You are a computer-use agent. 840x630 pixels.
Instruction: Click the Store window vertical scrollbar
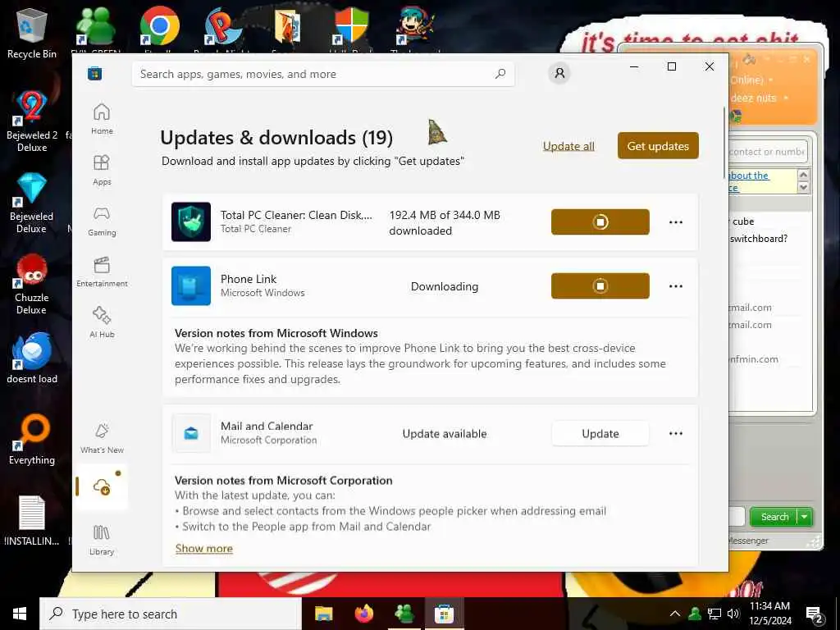pos(725,142)
